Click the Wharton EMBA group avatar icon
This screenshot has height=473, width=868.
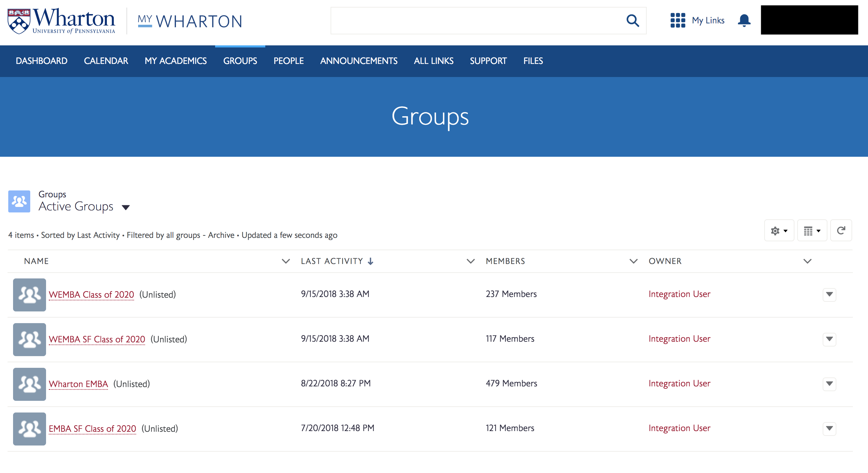click(30, 384)
